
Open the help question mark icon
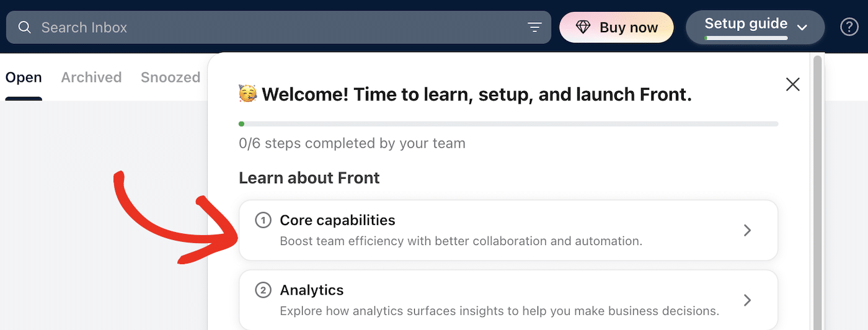tap(849, 27)
